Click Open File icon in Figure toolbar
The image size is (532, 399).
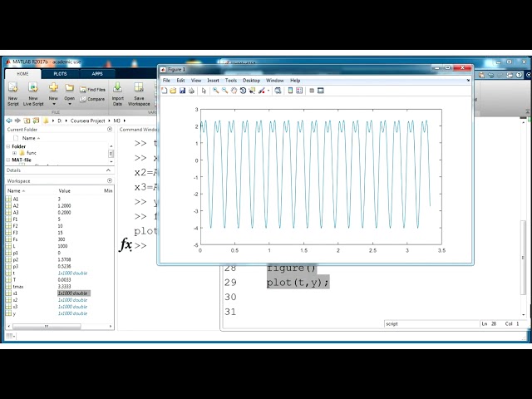(173, 91)
